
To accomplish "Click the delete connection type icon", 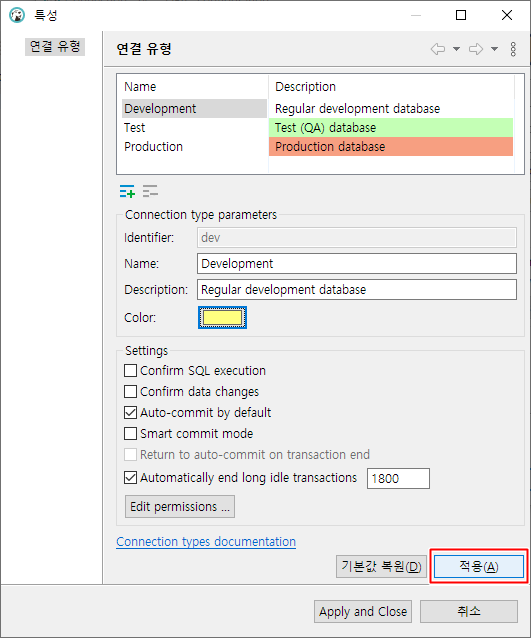I will tap(150, 191).
